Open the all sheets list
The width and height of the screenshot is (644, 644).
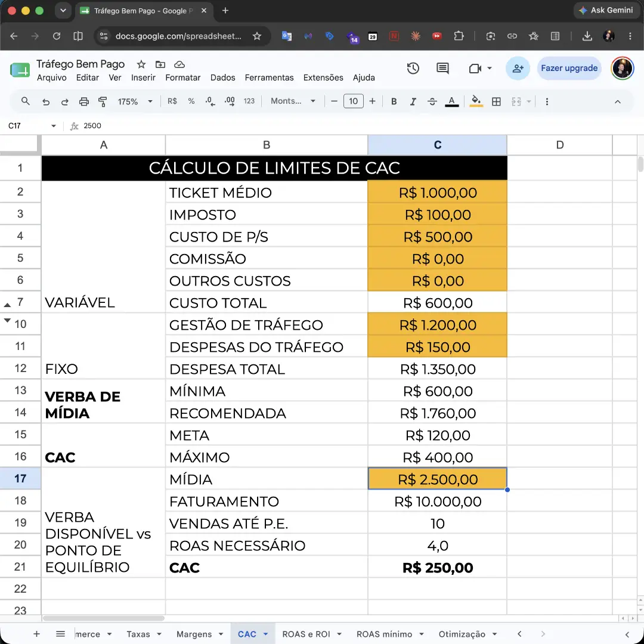click(60, 634)
